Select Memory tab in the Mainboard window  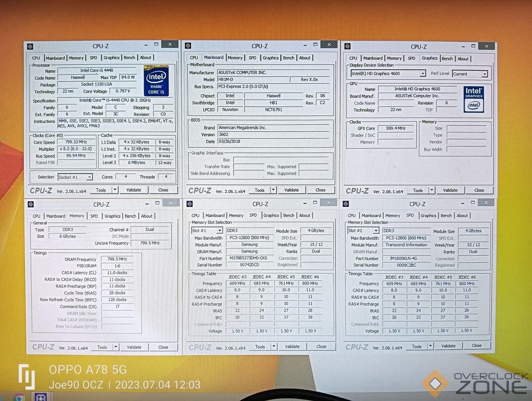235,58
